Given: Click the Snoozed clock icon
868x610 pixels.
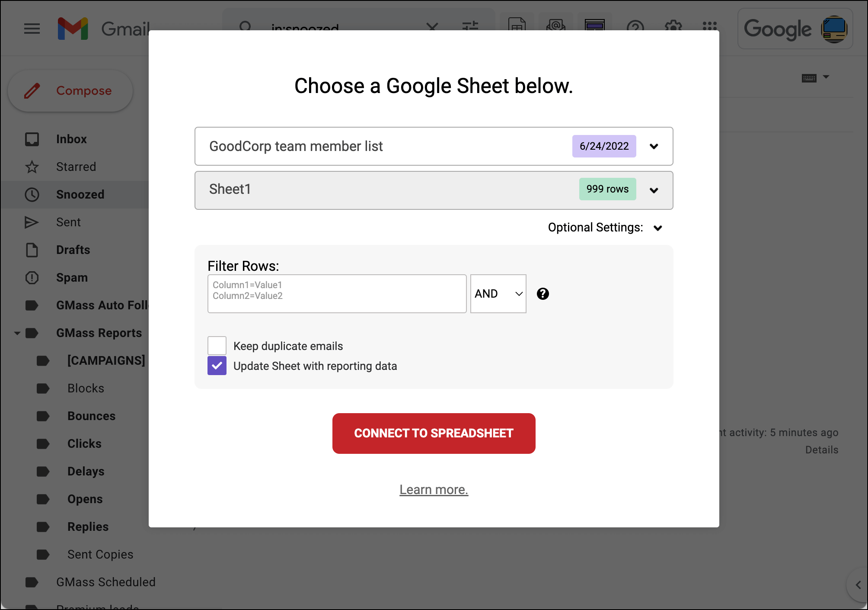Looking at the screenshot, I should pyautogui.click(x=32, y=195).
